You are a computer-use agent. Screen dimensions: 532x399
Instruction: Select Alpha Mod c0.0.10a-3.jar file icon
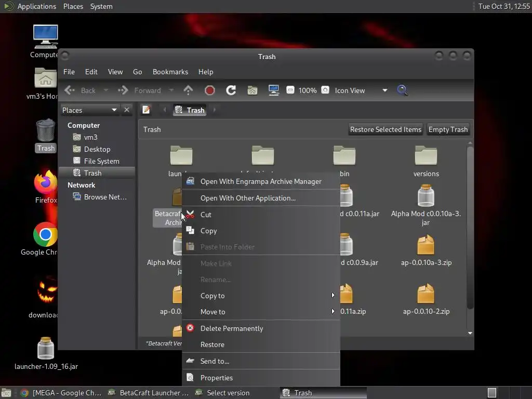pyautogui.click(x=426, y=196)
